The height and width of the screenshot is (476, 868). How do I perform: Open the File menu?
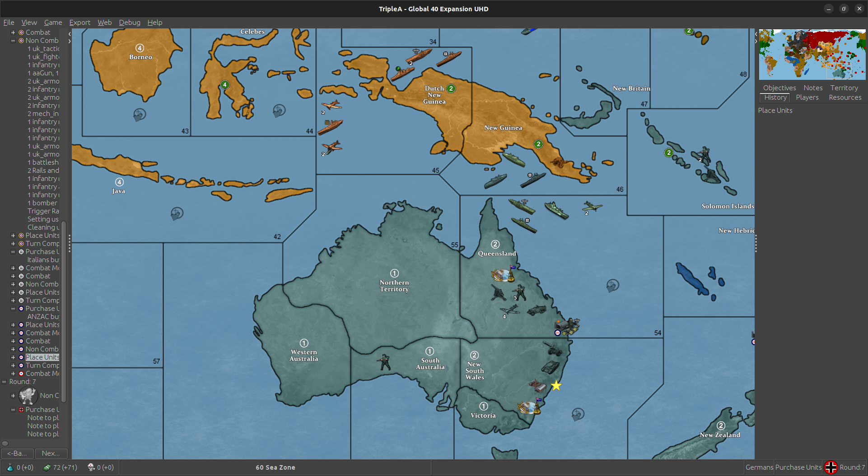pyautogui.click(x=9, y=22)
